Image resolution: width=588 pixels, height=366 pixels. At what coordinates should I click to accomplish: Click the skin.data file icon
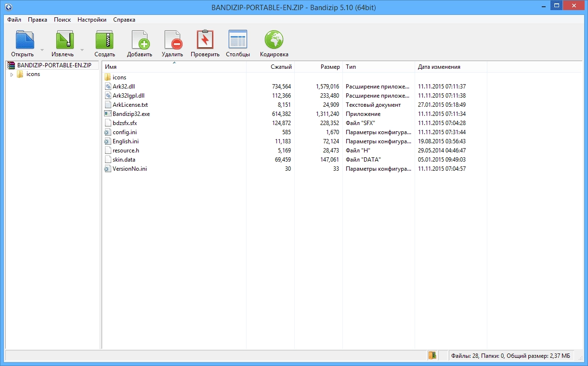108,160
